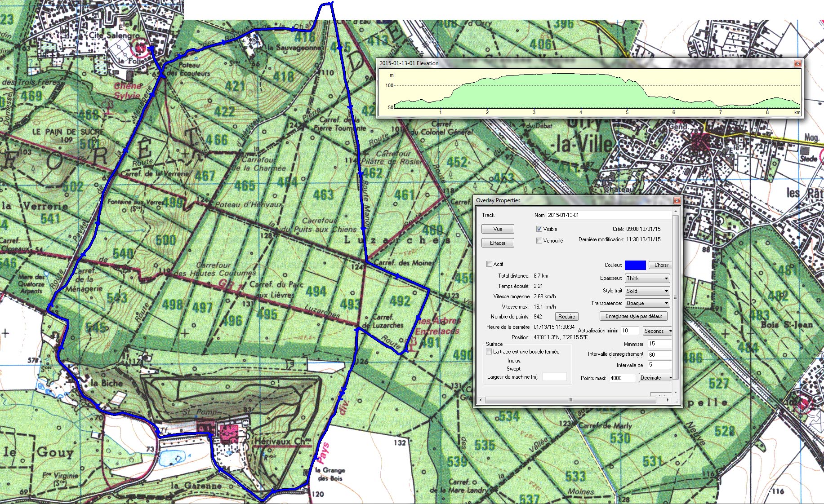Image resolution: width=824 pixels, height=504 pixels.
Task: Tick the Actif checkbox
Action: pos(490,264)
